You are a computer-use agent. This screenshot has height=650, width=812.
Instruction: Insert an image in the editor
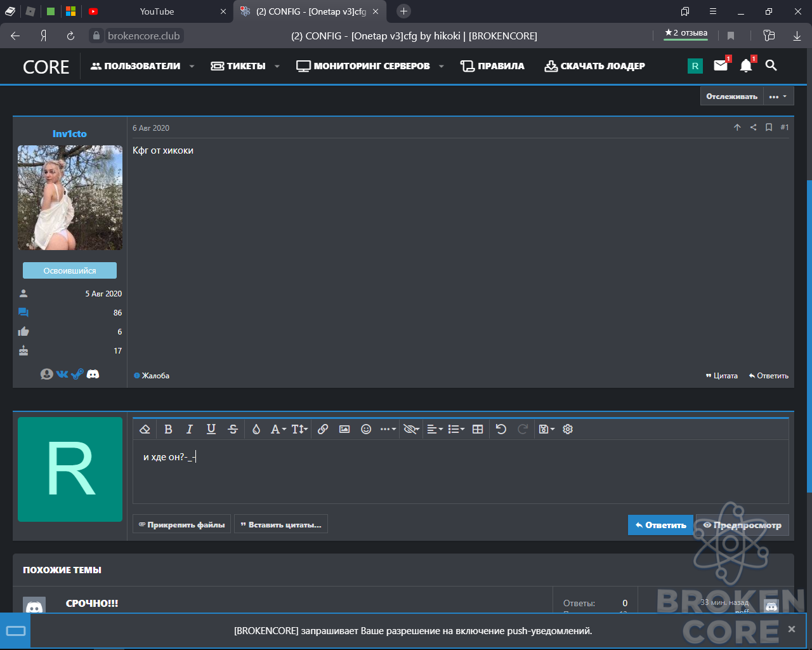[344, 429]
